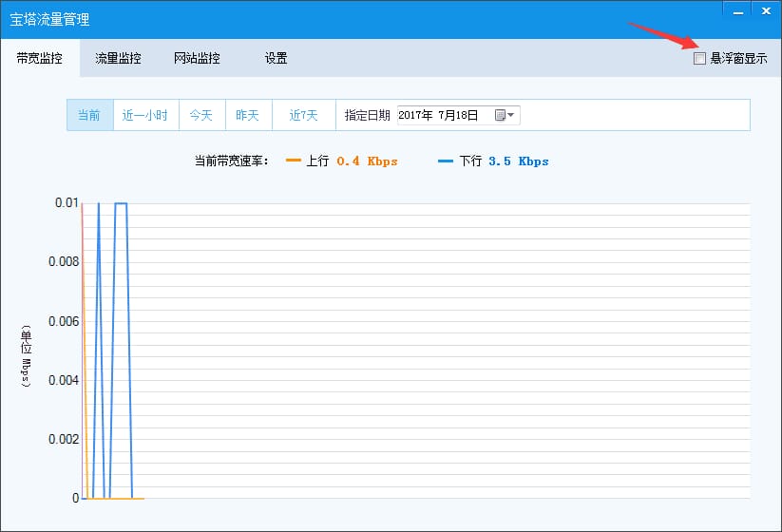The width and height of the screenshot is (782, 532).
Task: Select the 带宽监控 tab
Action: [39, 58]
